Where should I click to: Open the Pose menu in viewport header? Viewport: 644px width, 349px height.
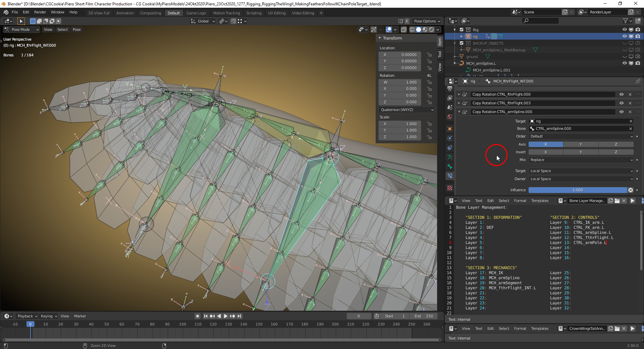pos(76,30)
